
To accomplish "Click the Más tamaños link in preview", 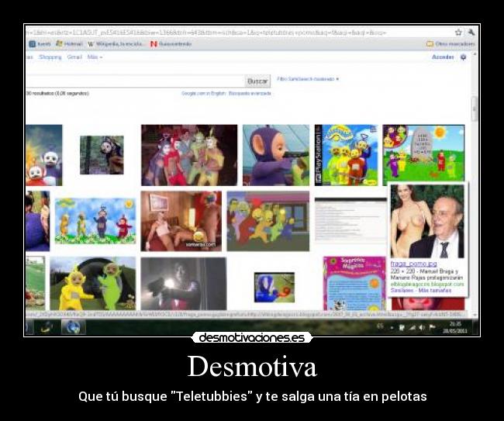I will (x=435, y=290).
